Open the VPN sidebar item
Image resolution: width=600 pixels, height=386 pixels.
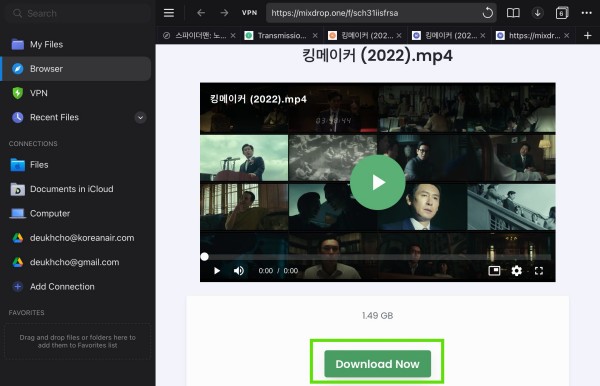[x=77, y=93]
